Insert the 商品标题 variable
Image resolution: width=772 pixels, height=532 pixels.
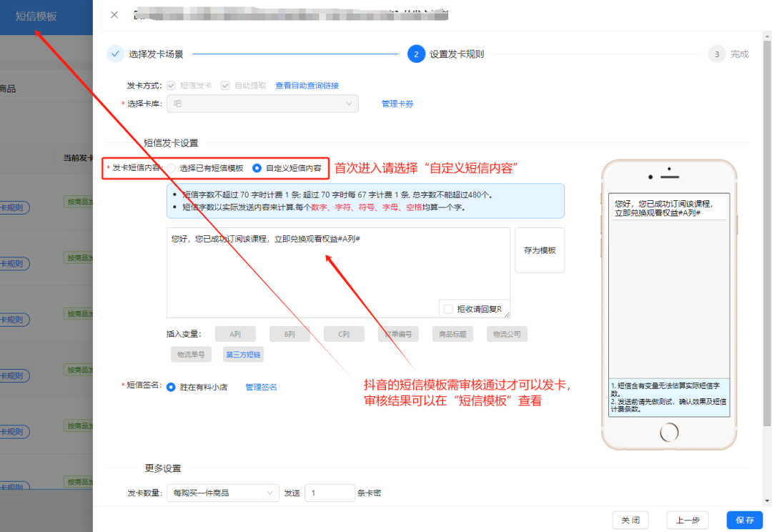[452, 334]
